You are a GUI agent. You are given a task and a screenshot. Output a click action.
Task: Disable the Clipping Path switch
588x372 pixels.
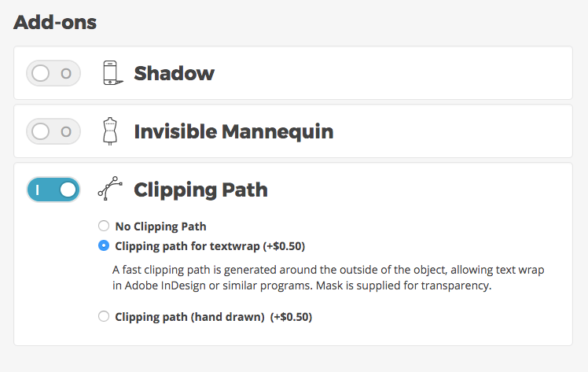(x=53, y=190)
